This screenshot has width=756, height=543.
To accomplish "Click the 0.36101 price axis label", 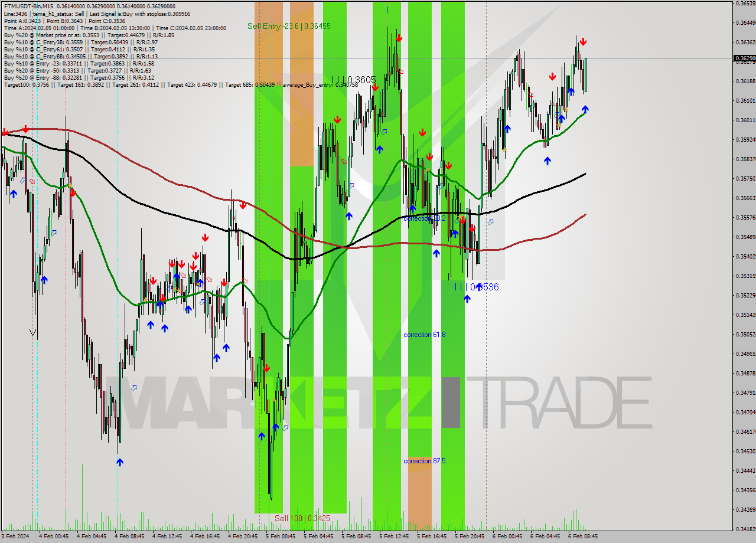I will (746, 100).
